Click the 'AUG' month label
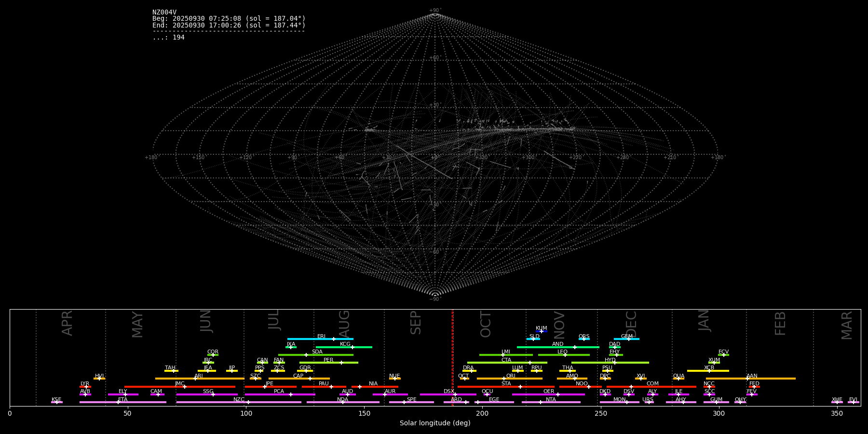This screenshot has height=434, width=868. pyautogui.click(x=344, y=323)
